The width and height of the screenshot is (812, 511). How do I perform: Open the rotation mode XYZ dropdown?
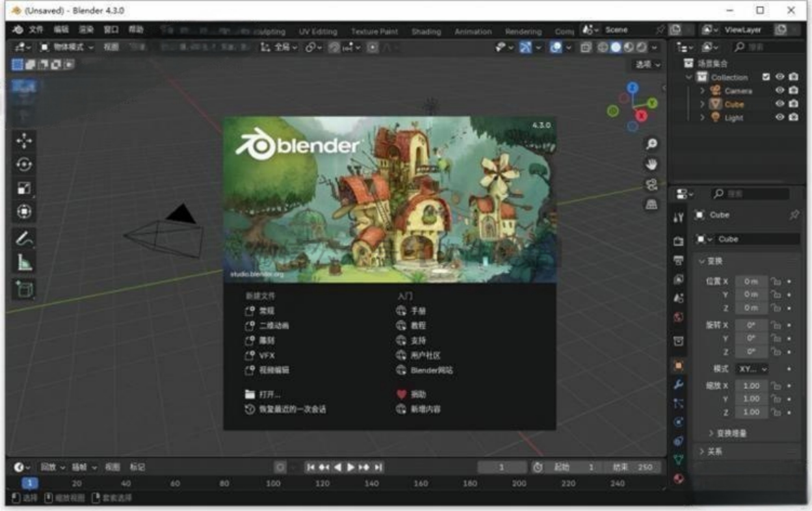[x=752, y=369]
